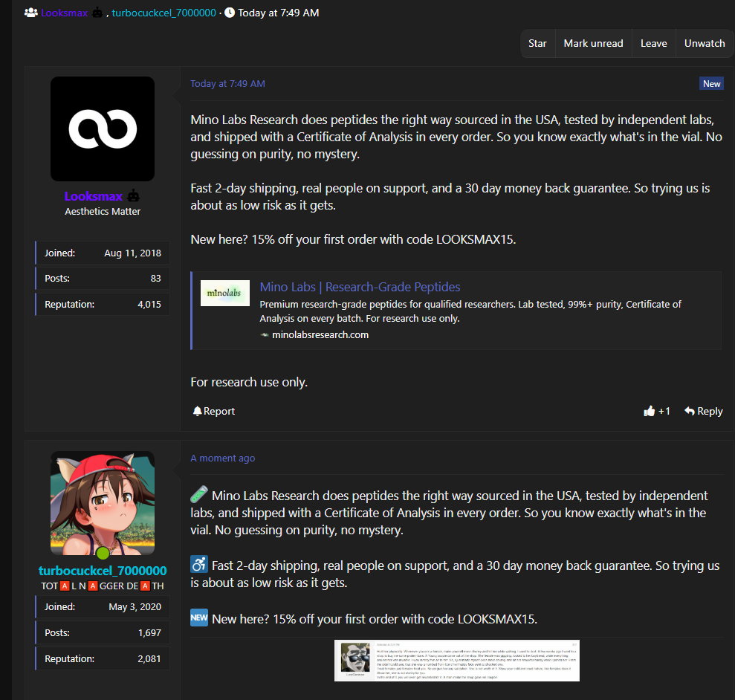
Task: Click the Posts 1,697 stat row
Action: (x=103, y=633)
